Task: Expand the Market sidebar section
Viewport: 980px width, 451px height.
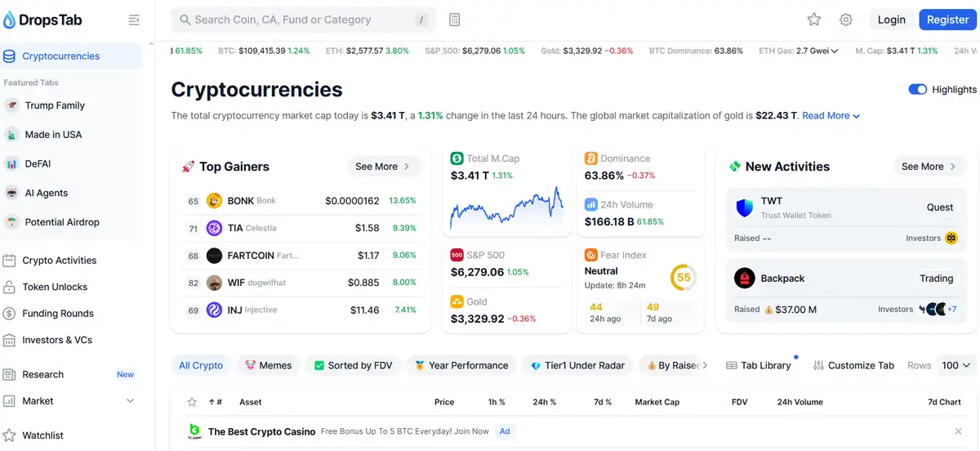Action: [130, 400]
